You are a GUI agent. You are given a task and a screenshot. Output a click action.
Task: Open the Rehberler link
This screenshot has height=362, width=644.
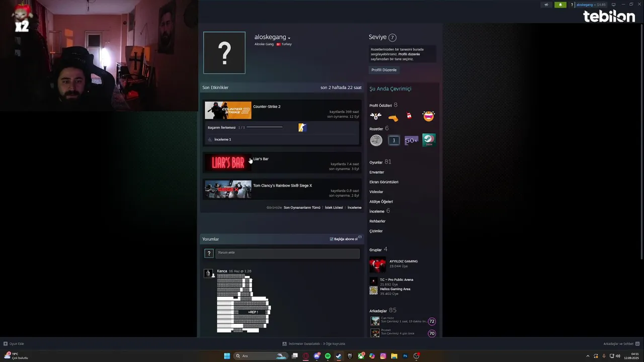(377, 221)
